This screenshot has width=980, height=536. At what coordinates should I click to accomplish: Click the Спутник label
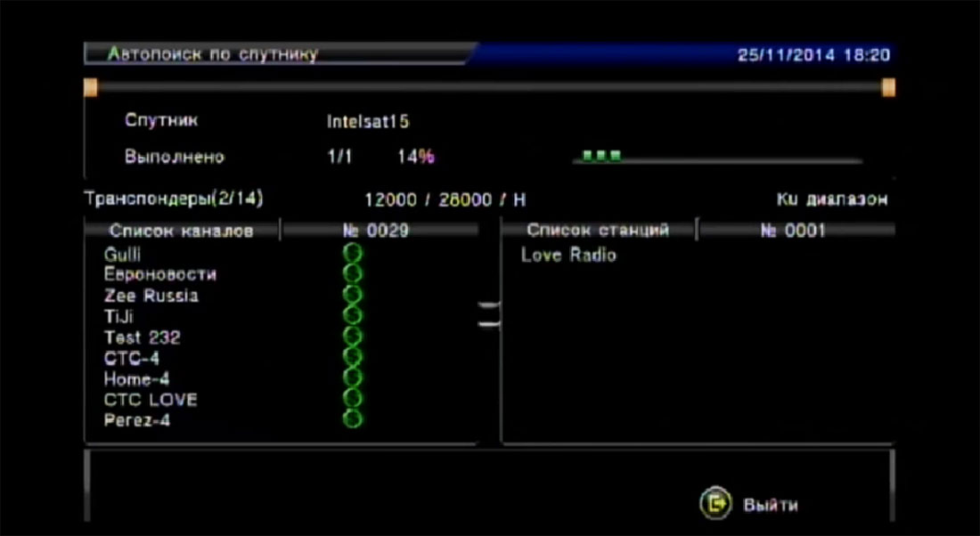(161, 120)
